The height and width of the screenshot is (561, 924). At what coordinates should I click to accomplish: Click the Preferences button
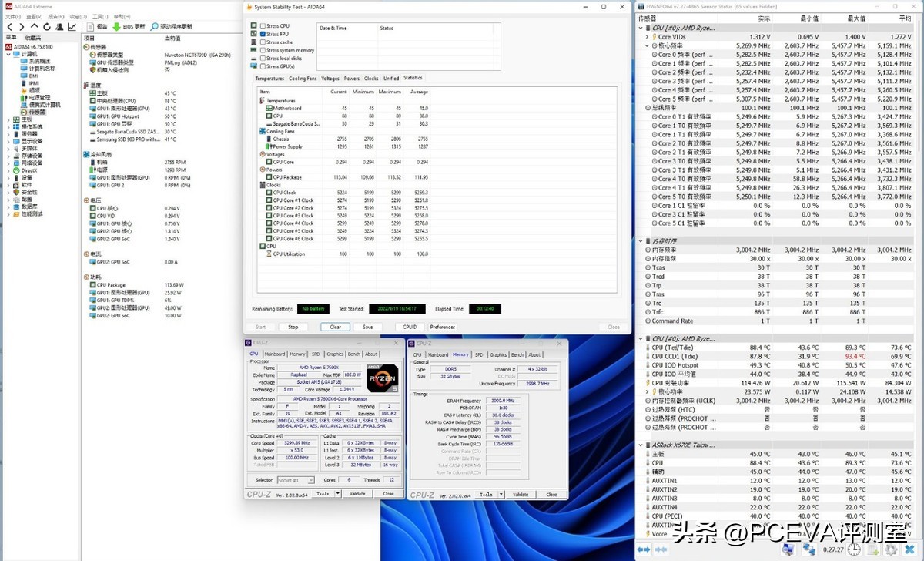click(442, 327)
